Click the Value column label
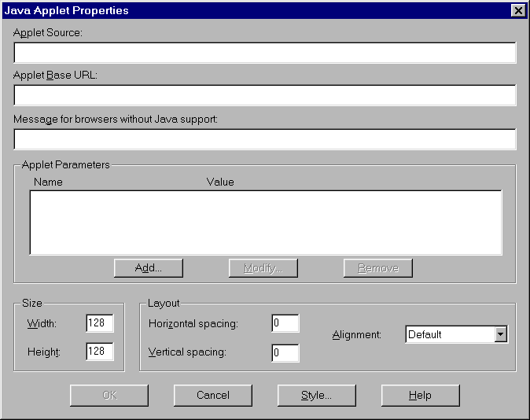Image resolution: width=530 pixels, height=420 pixels. tap(220, 182)
